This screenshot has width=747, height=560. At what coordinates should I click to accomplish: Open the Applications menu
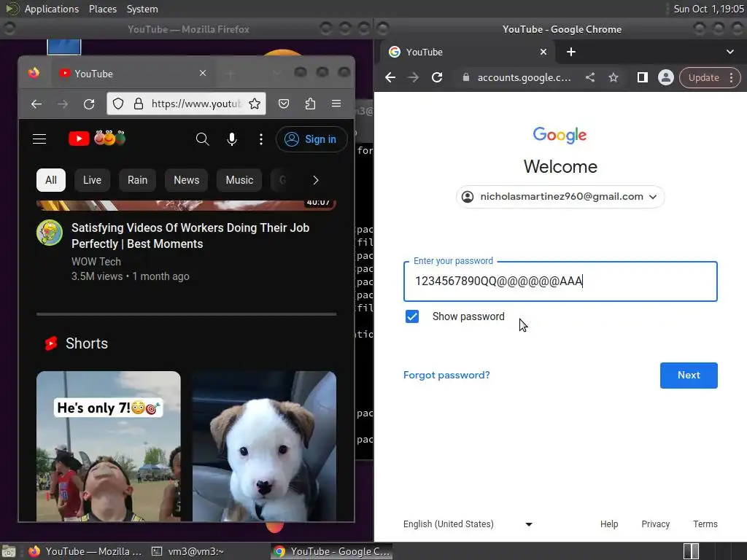point(52,9)
